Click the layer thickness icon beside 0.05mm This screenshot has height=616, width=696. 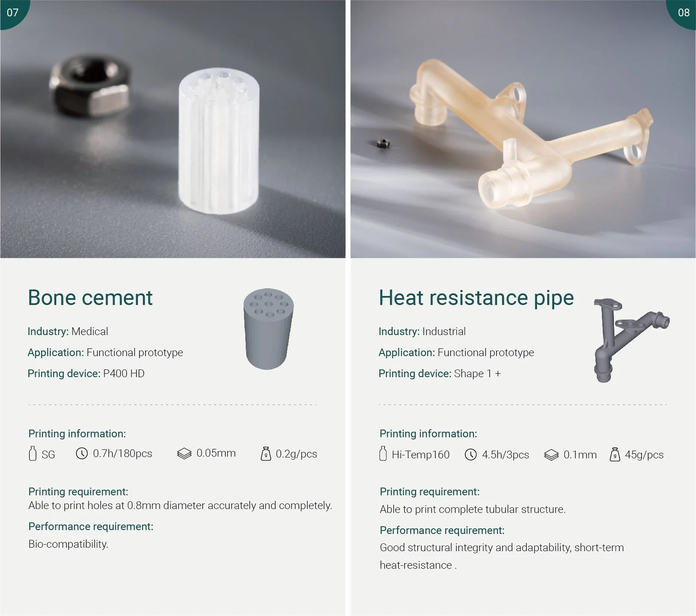point(184,454)
